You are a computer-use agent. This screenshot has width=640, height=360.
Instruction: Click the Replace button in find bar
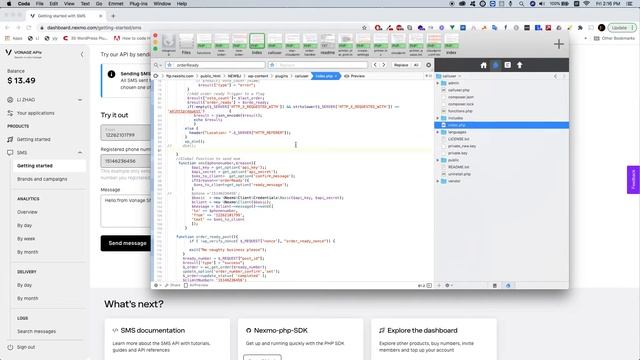pyautogui.click(x=401, y=65)
